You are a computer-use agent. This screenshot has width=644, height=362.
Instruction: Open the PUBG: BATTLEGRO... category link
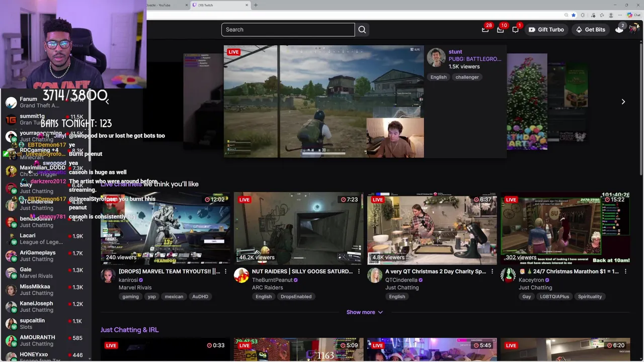[x=475, y=59]
